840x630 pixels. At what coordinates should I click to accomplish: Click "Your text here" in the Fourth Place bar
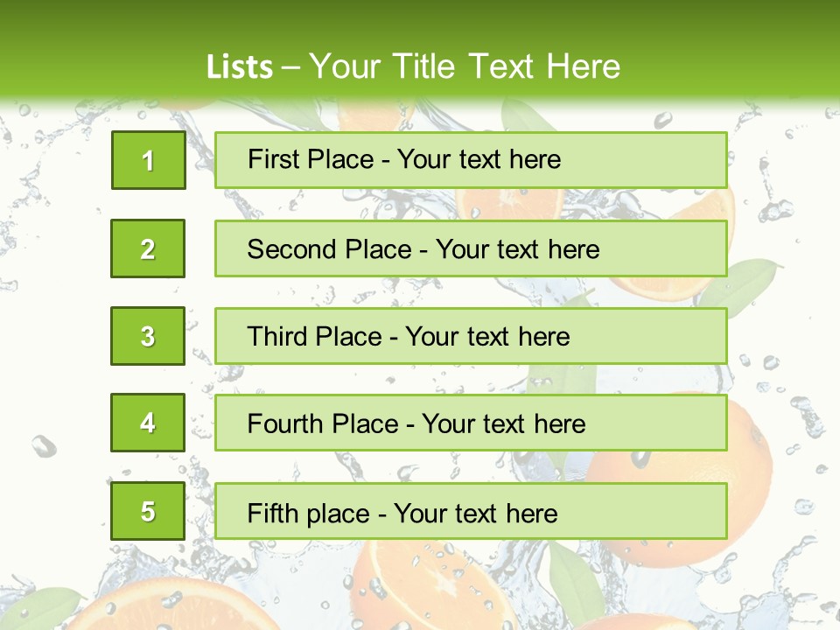point(504,424)
